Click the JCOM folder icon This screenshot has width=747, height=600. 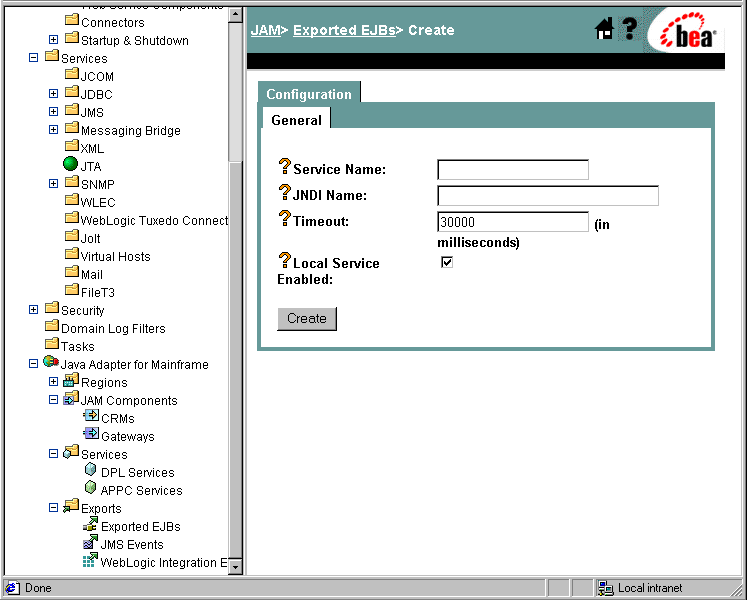[71, 73]
